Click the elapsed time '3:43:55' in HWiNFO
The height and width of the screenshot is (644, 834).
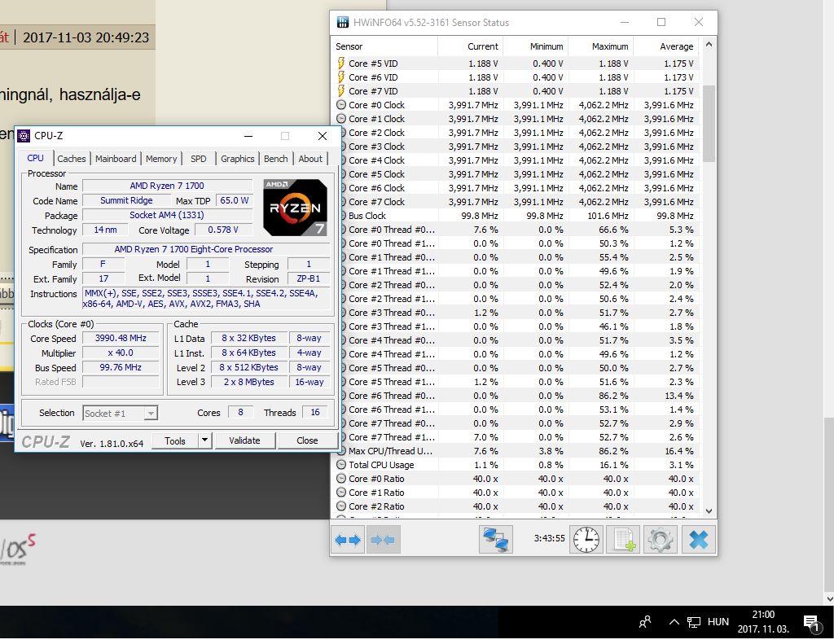(550, 538)
